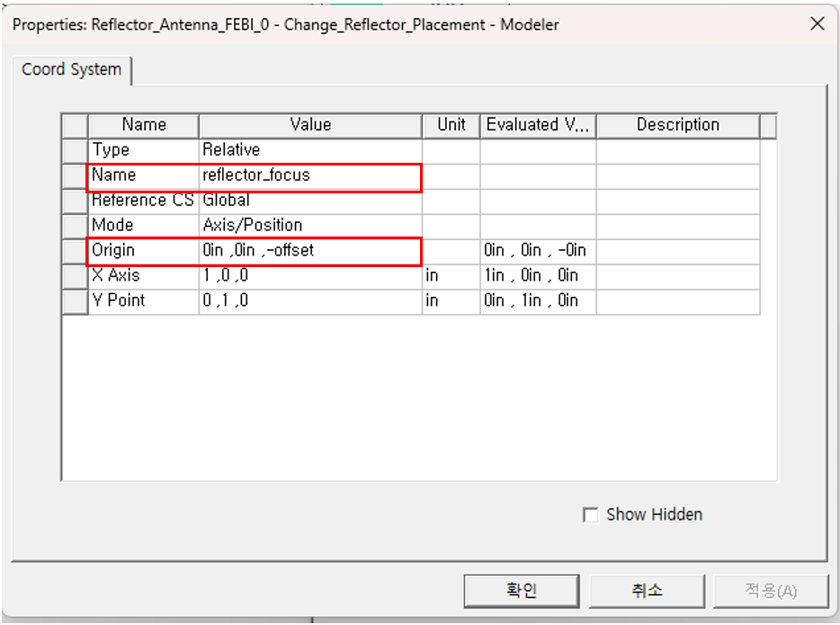Edit the Y Point value cell
Viewport: 840px width, 625px height.
(308, 301)
